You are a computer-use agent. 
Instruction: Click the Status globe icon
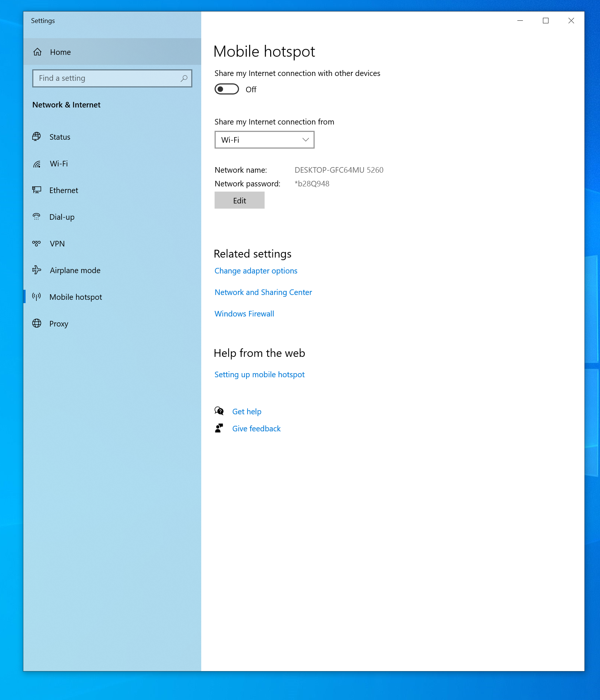tap(36, 137)
